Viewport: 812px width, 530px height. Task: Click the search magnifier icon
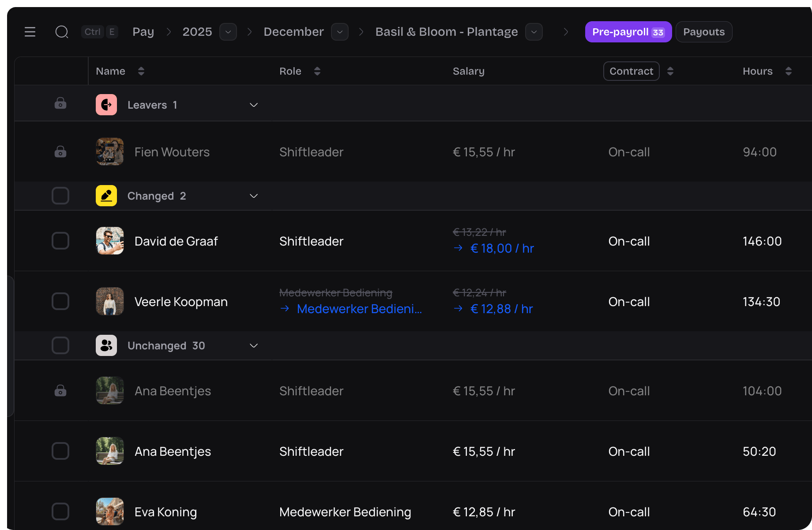[62, 32]
